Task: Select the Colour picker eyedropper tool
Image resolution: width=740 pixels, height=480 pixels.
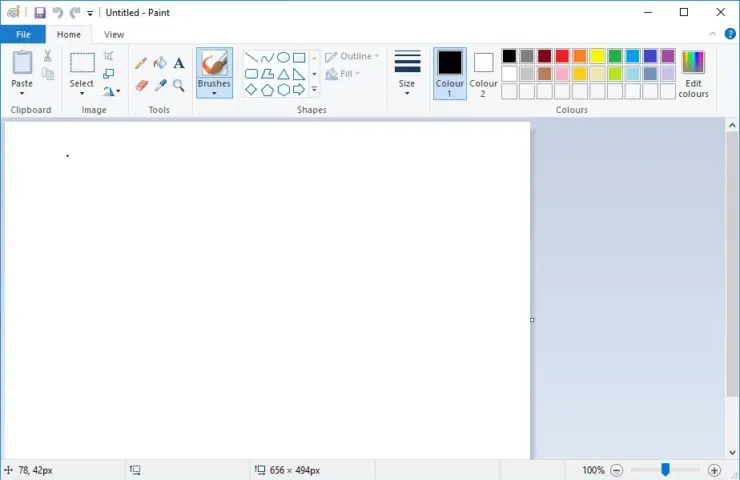Action: (x=160, y=86)
